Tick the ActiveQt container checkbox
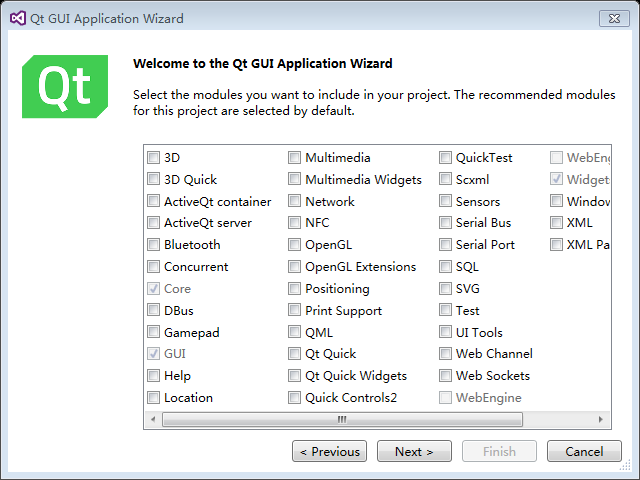The width and height of the screenshot is (640, 480). [x=153, y=201]
